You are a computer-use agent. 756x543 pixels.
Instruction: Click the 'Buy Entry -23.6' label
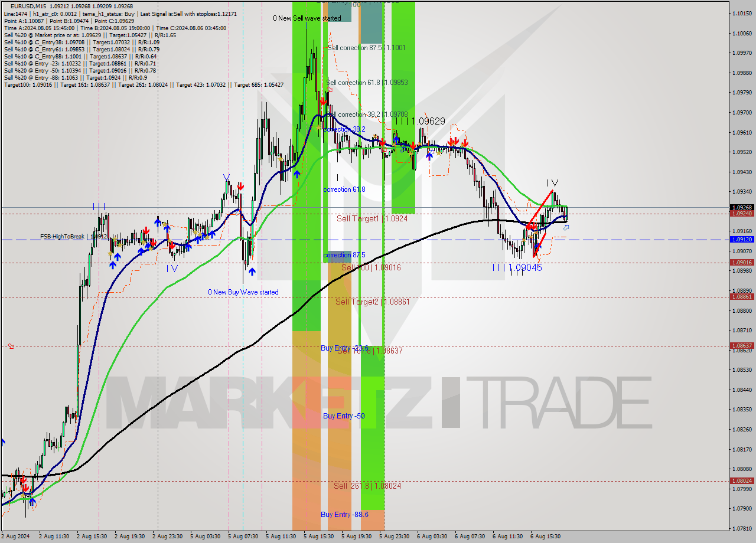click(x=344, y=348)
